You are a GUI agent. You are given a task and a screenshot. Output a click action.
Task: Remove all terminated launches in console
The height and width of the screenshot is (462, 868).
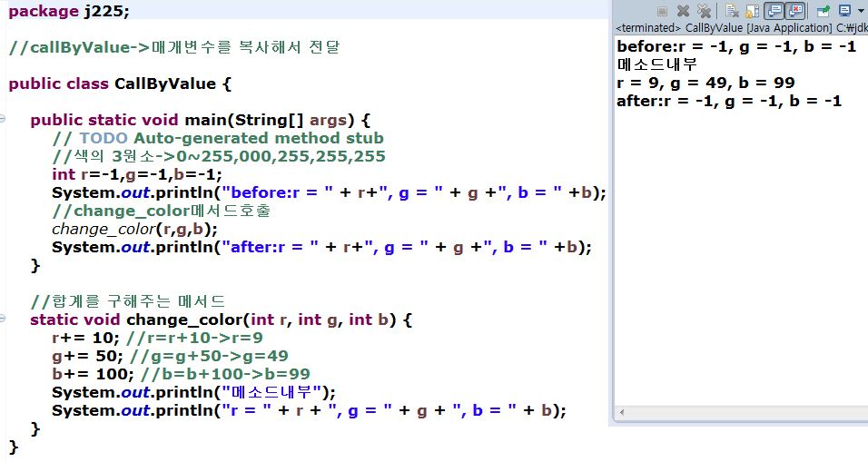tap(705, 11)
